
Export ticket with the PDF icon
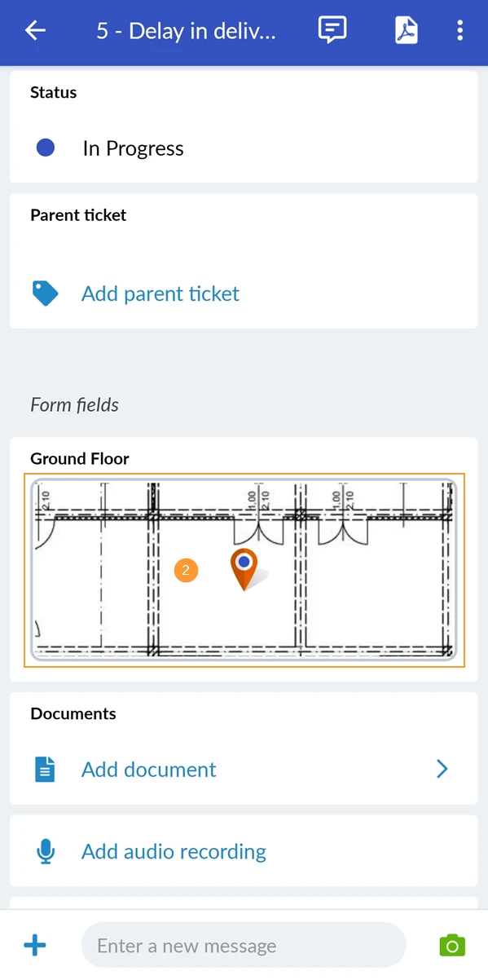click(x=406, y=31)
